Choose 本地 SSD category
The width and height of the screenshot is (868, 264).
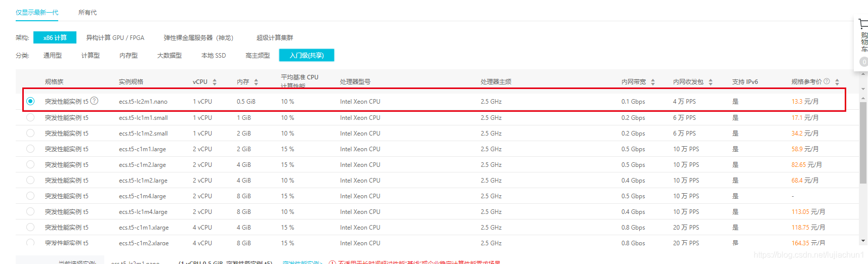point(214,55)
